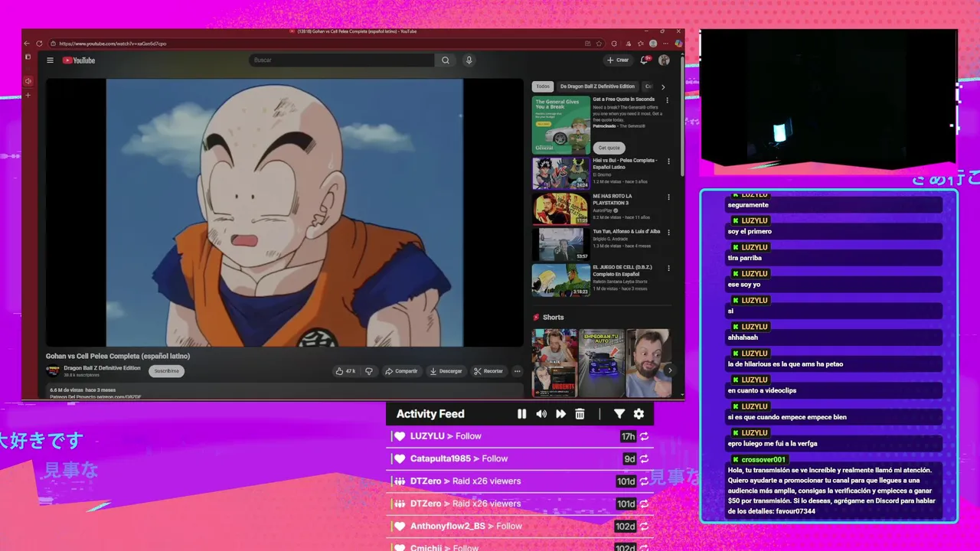Click the Krillin video player
The height and width of the screenshot is (551, 980).
pyautogui.click(x=284, y=213)
